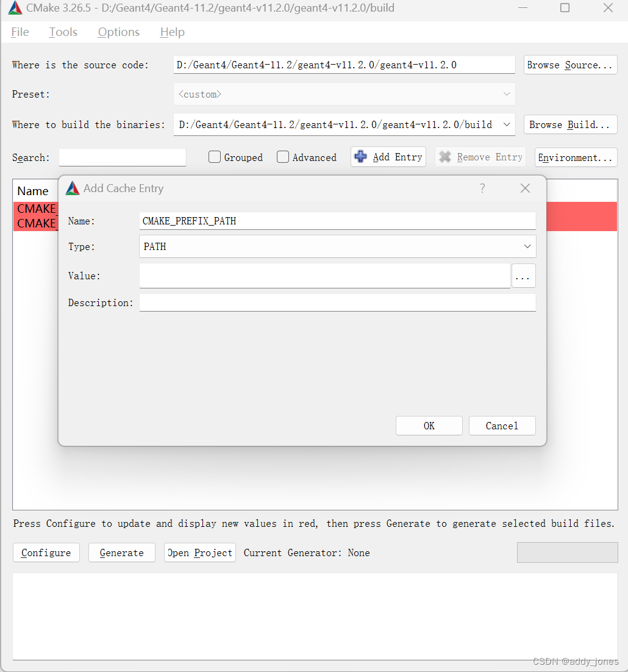Select the first red CMAKE cache row
The width and height of the screenshot is (628, 672).
(37, 209)
